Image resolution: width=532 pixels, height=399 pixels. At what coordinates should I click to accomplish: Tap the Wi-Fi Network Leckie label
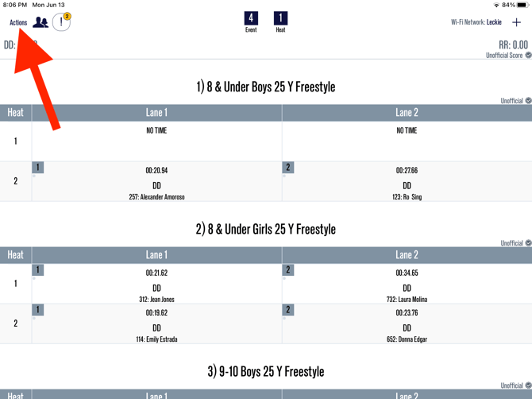coord(476,23)
